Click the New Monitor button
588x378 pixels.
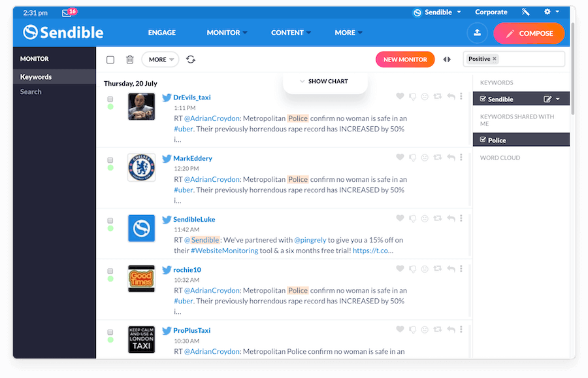click(405, 60)
